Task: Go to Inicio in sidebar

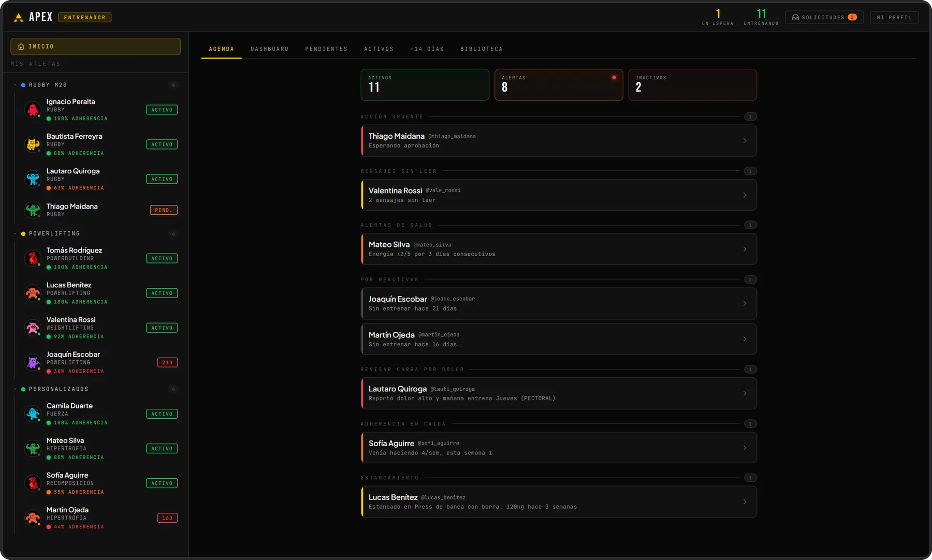Action: (x=96, y=47)
